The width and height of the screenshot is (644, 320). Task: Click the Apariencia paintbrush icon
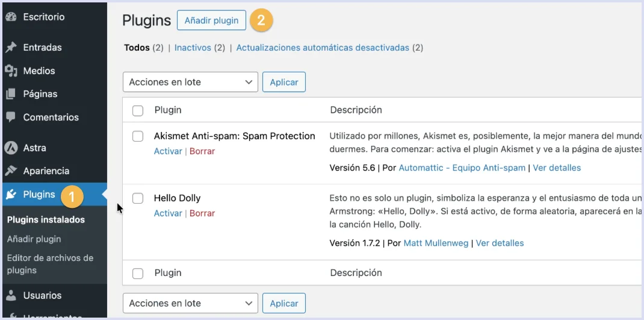(x=11, y=171)
